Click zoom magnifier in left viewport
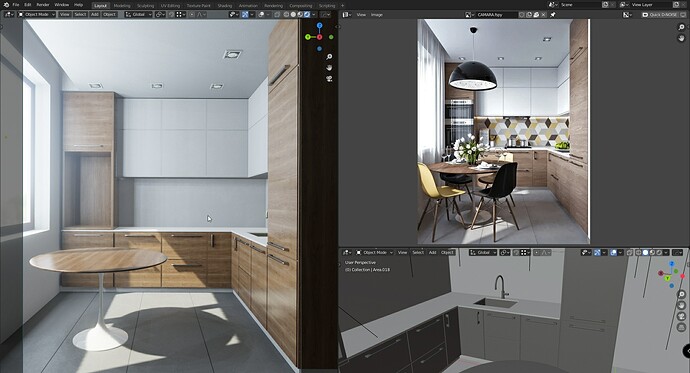The image size is (690, 373). tap(329, 57)
